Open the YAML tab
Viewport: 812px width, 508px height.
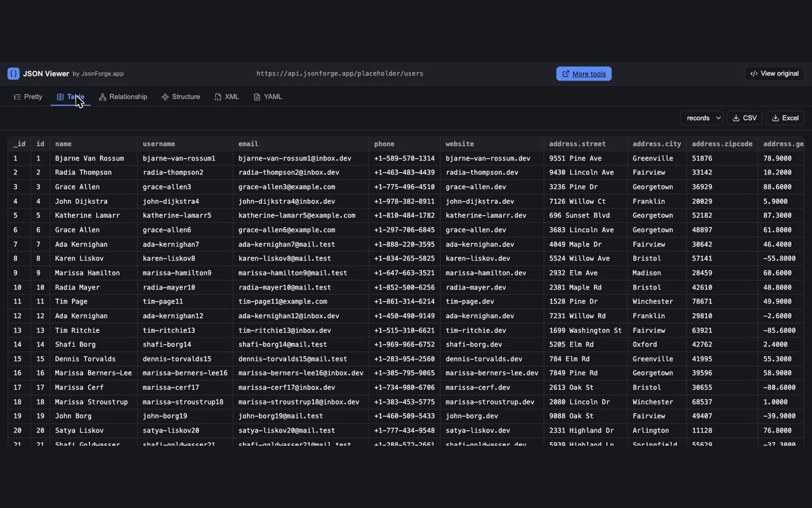(268, 97)
